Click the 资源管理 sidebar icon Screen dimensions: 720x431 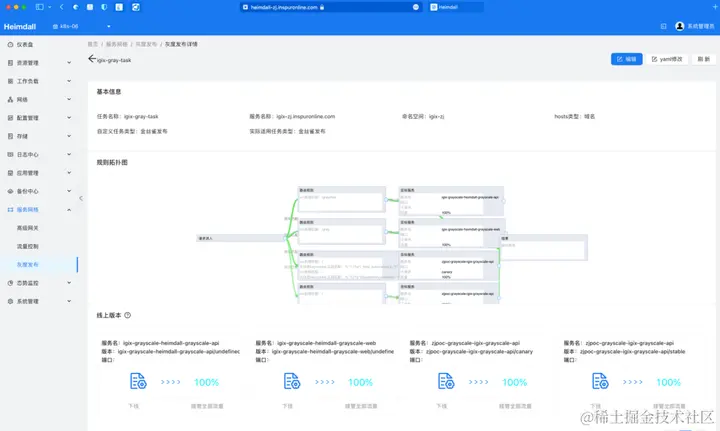click(10, 63)
